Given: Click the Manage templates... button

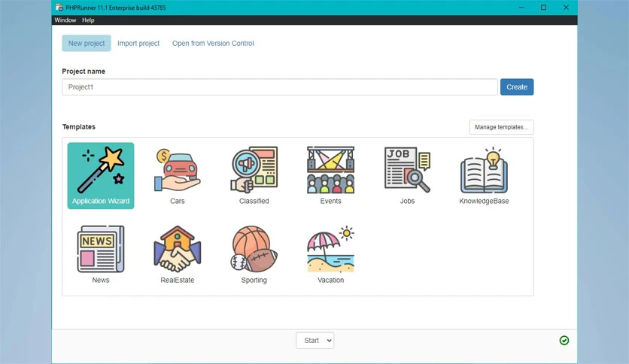Looking at the screenshot, I should point(501,127).
